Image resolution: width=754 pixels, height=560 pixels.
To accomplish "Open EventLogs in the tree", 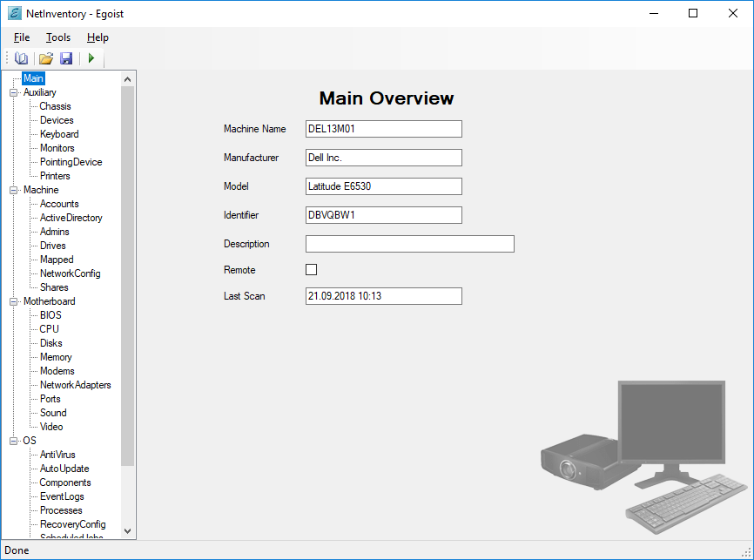I will 62,497.
